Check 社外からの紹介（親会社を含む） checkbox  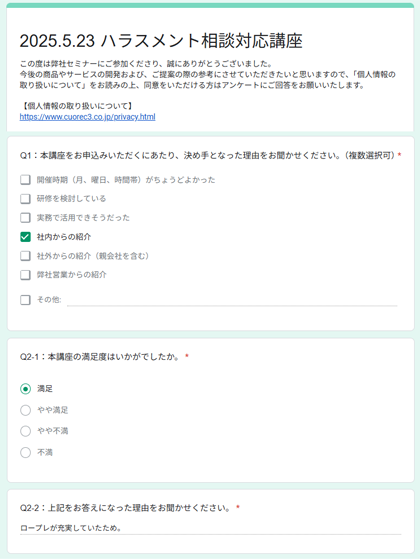(x=25, y=256)
